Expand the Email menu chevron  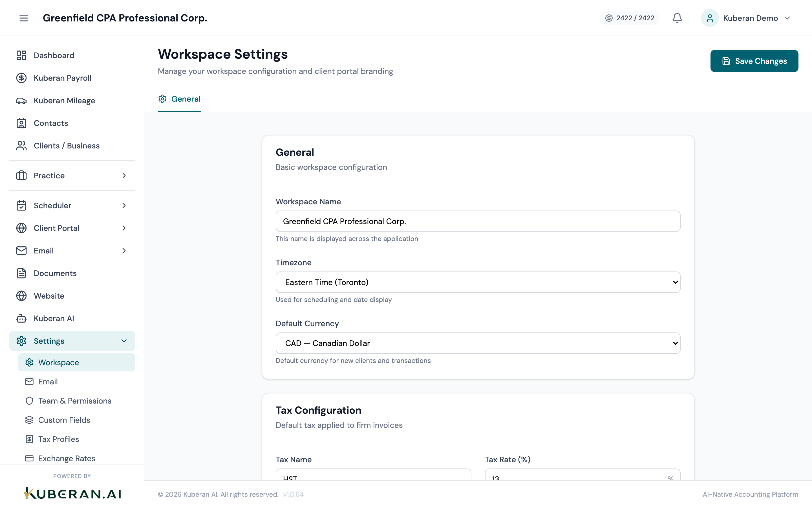tap(124, 251)
